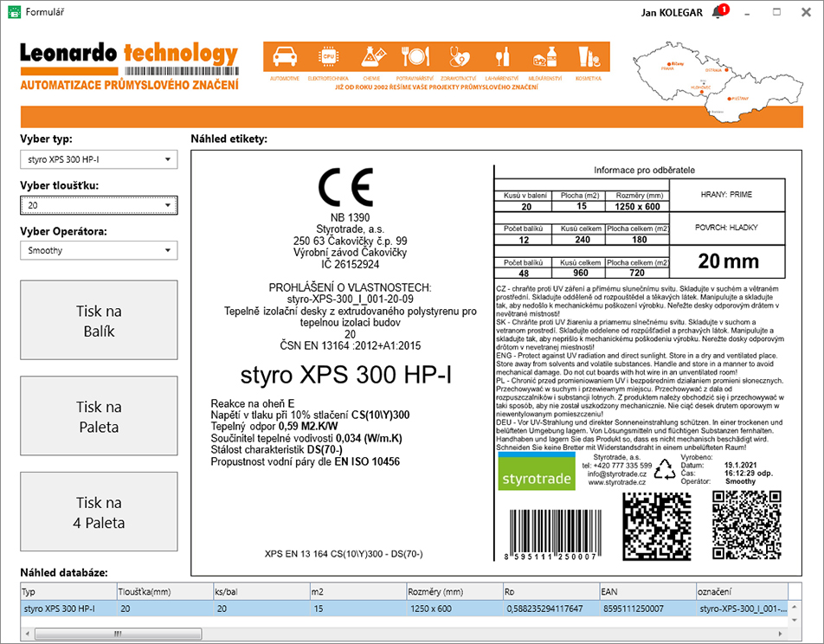Click the time 16:12:29 odp. on label
This screenshot has width=824, height=644.
749,473
